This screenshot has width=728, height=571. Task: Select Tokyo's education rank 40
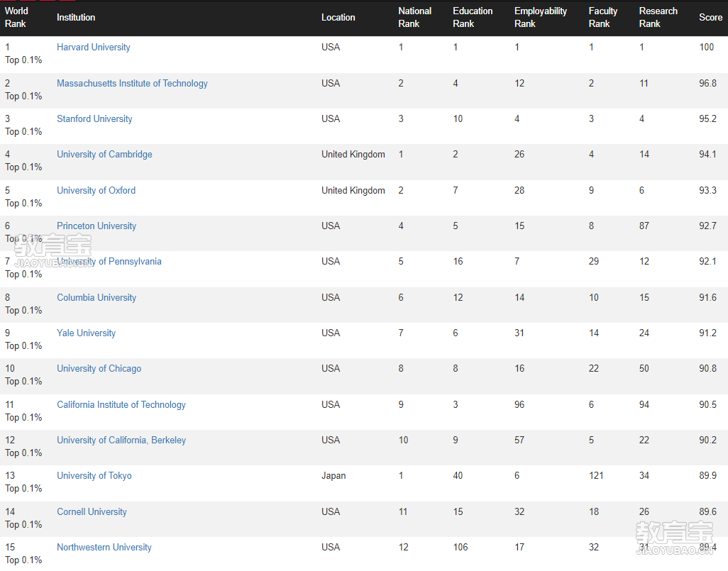(x=458, y=476)
